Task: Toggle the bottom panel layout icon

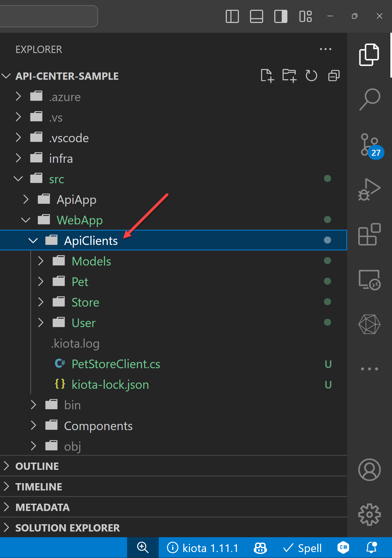Action: (x=256, y=16)
